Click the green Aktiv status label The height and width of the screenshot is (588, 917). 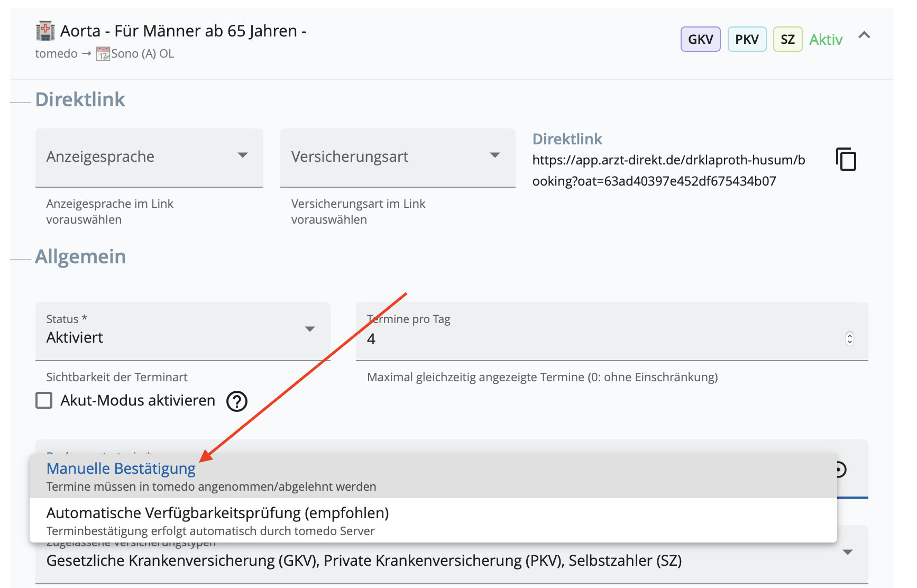pyautogui.click(x=826, y=40)
